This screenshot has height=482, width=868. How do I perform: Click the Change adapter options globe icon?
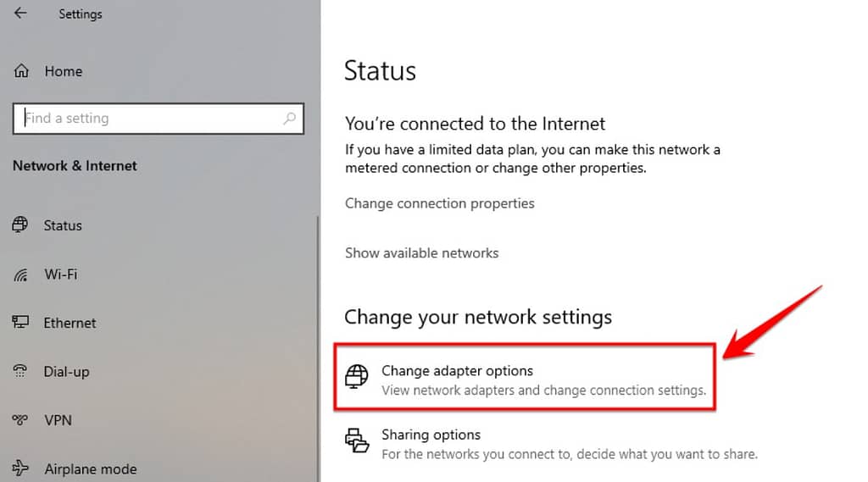[x=357, y=377]
